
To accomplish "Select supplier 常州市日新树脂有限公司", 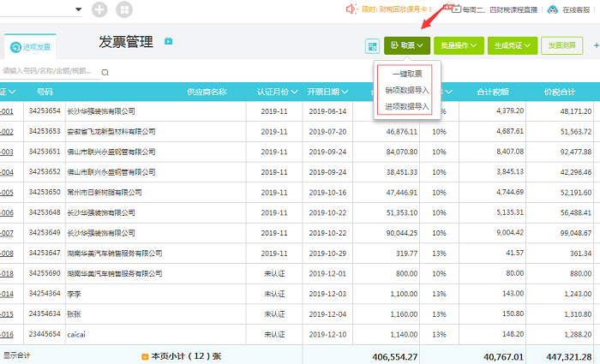I will coord(105,193).
